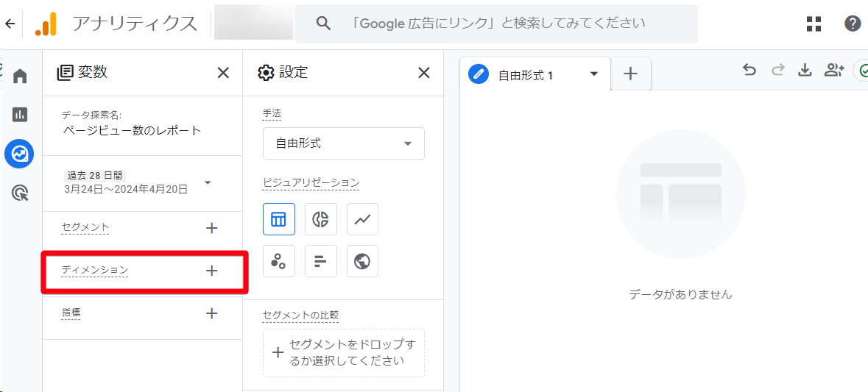Click the ビジュアリゼーション label

[311, 182]
